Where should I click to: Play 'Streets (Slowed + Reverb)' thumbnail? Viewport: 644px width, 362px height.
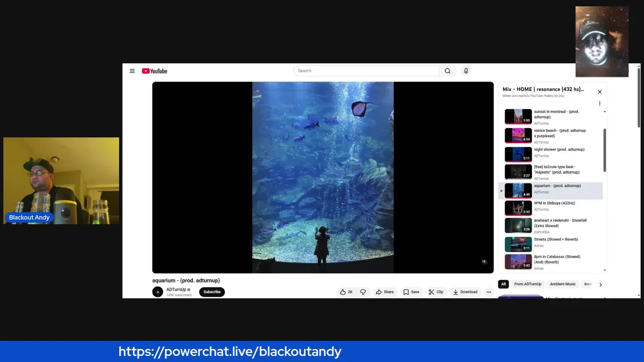tap(518, 244)
